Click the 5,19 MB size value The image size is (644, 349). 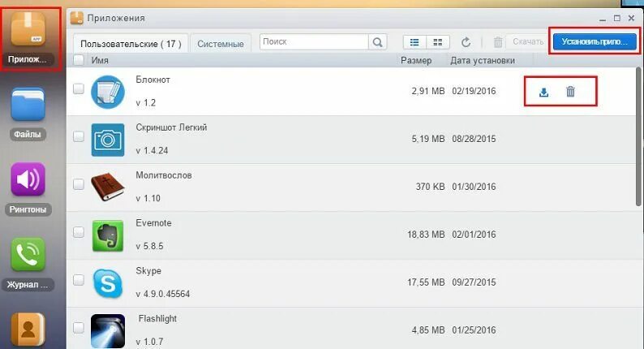tap(428, 139)
